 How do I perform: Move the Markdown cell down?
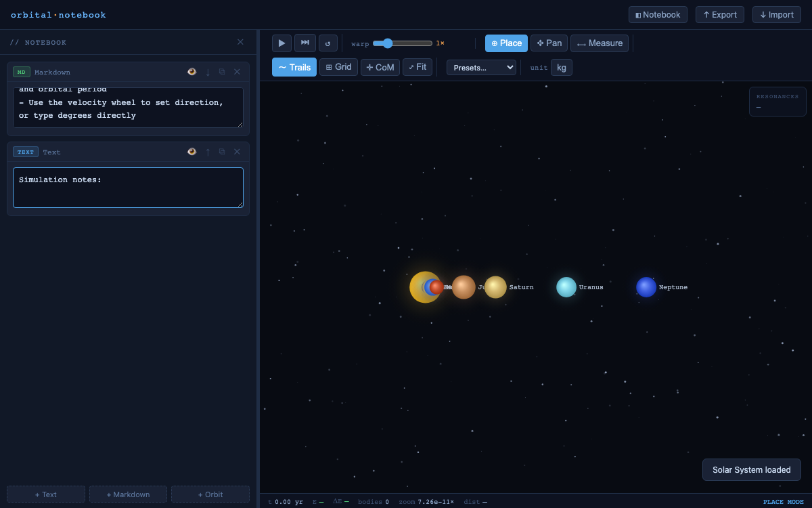pos(208,72)
